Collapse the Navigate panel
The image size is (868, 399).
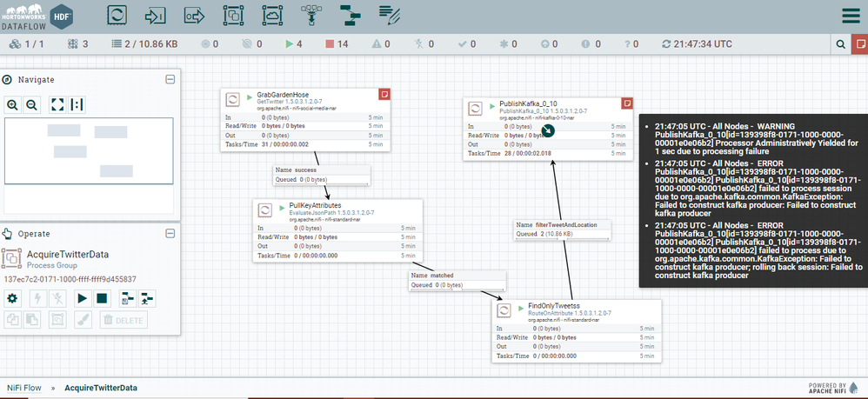pos(170,79)
